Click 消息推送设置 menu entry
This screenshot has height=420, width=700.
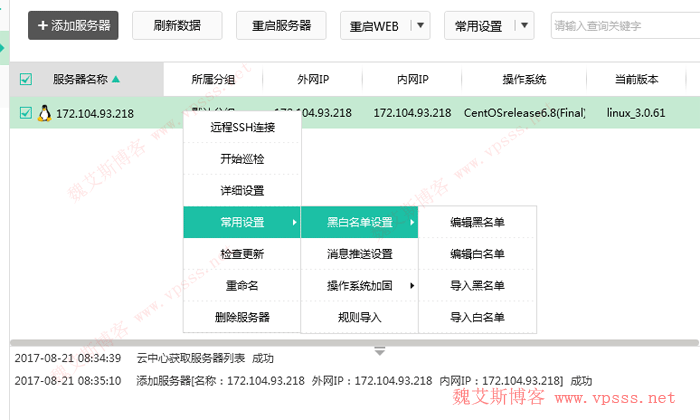(x=359, y=254)
